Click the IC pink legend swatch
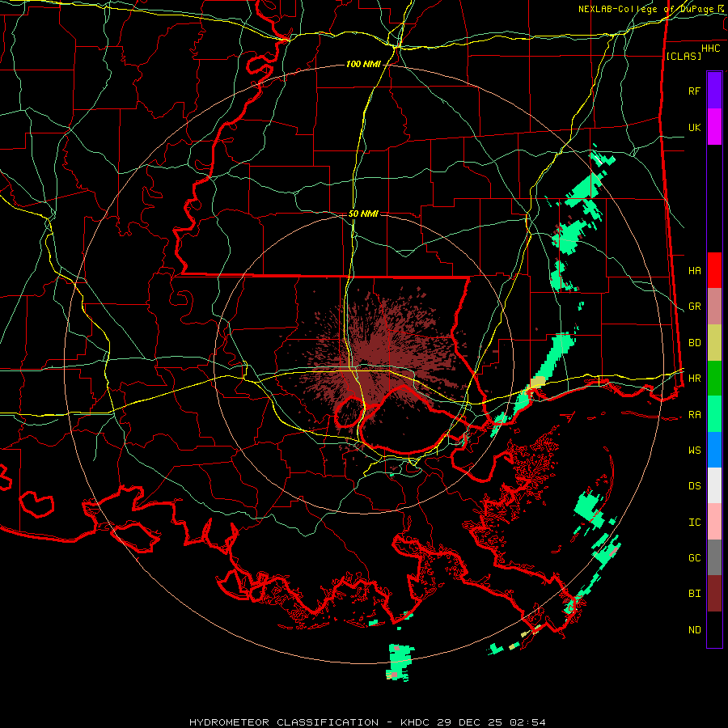 pyautogui.click(x=714, y=522)
